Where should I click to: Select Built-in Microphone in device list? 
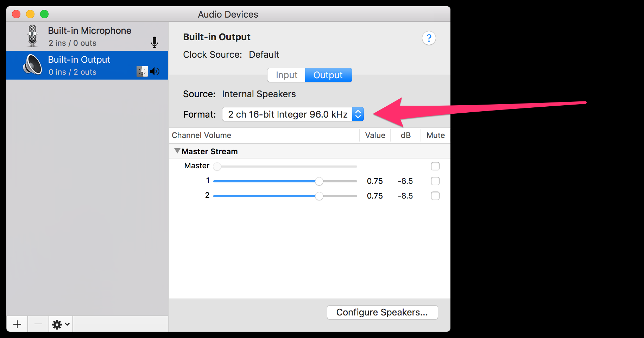click(87, 36)
